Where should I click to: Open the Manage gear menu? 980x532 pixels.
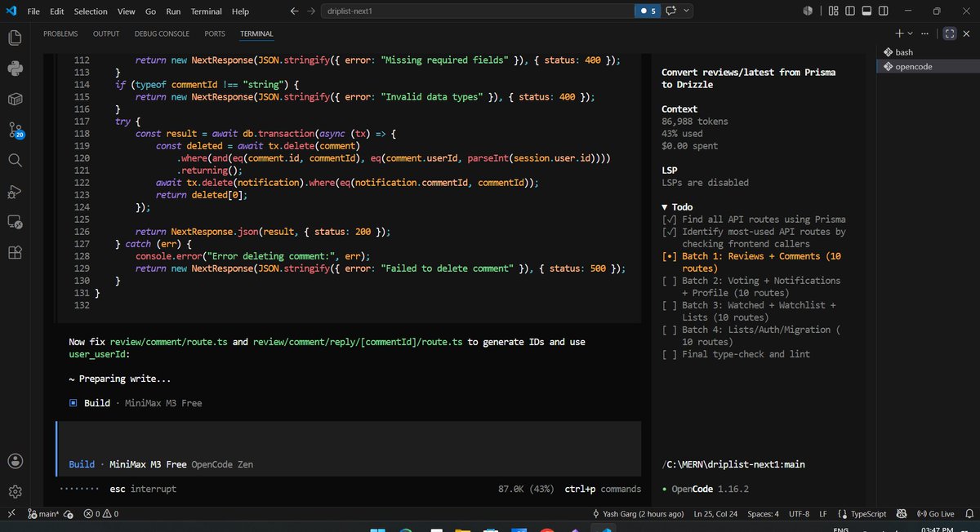[14, 491]
